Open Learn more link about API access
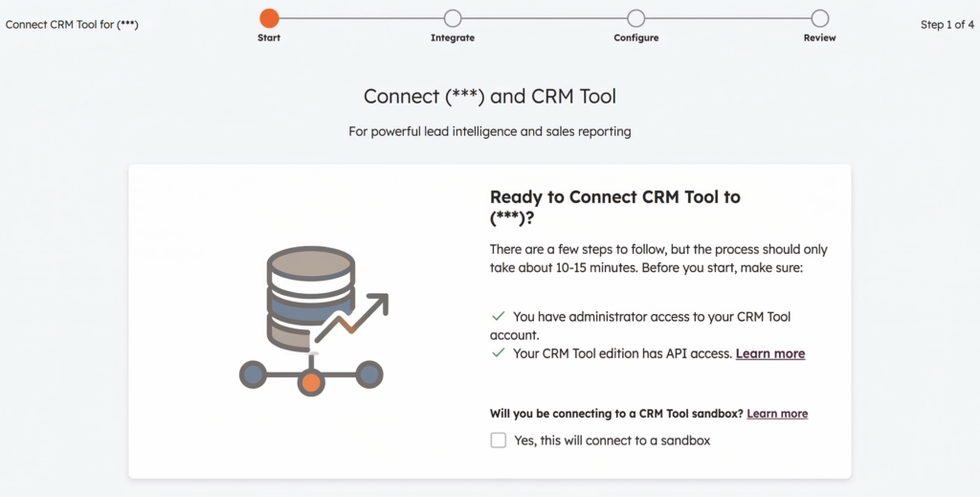The image size is (980, 497). 770,354
